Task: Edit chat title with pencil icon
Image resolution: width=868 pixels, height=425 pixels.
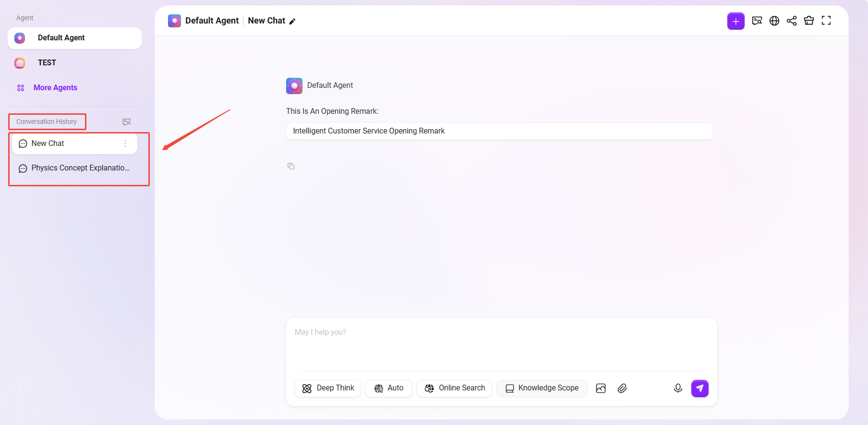Action: click(292, 21)
